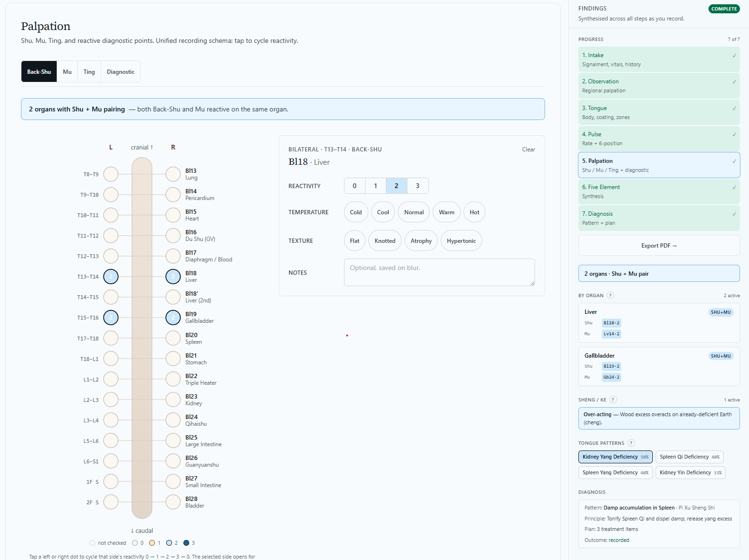This screenshot has width=749, height=560.
Task: Go to step 6 Five Element
Action: pyautogui.click(x=659, y=191)
